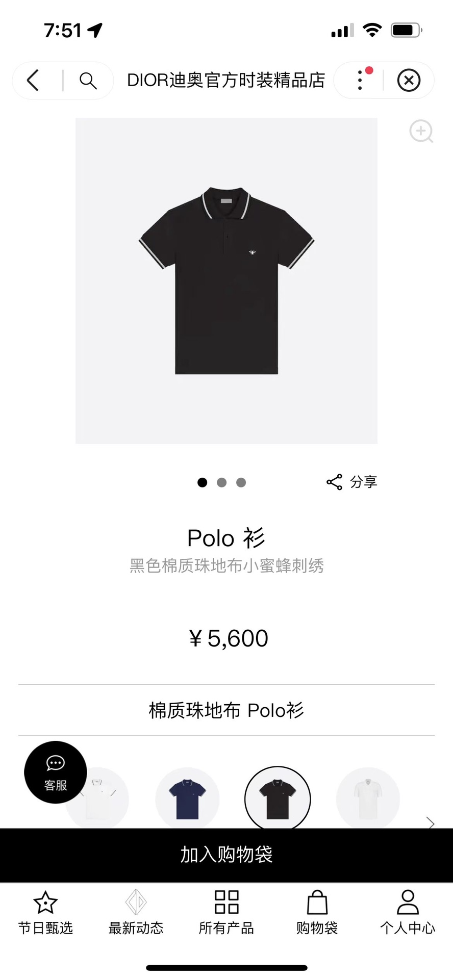Close the mini program
This screenshot has height=980, width=453.
click(409, 81)
